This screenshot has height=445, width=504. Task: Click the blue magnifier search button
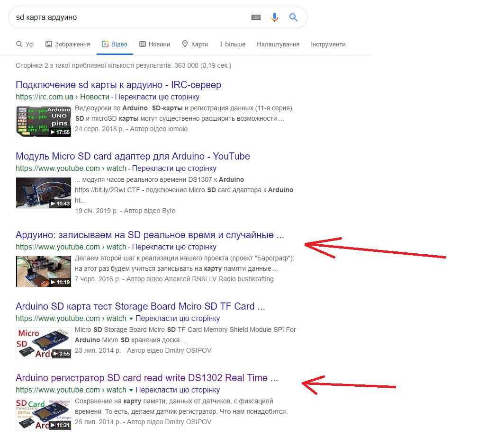coord(293,18)
